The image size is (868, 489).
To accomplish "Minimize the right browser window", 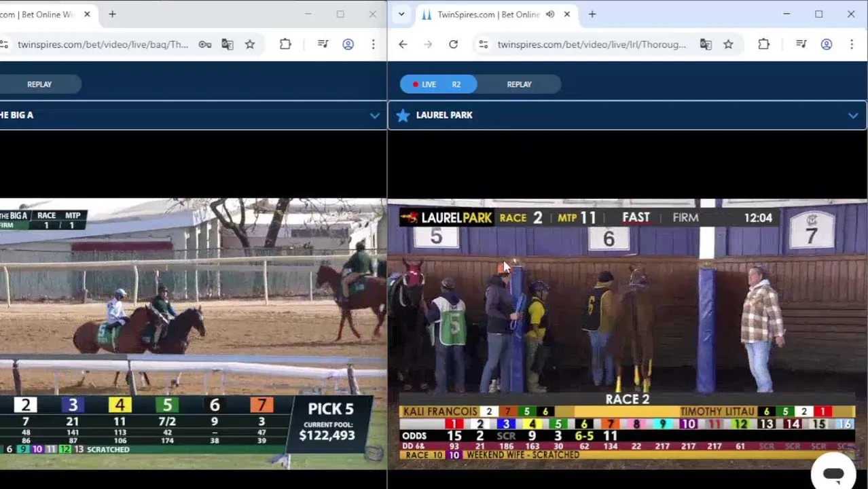I will tap(786, 14).
